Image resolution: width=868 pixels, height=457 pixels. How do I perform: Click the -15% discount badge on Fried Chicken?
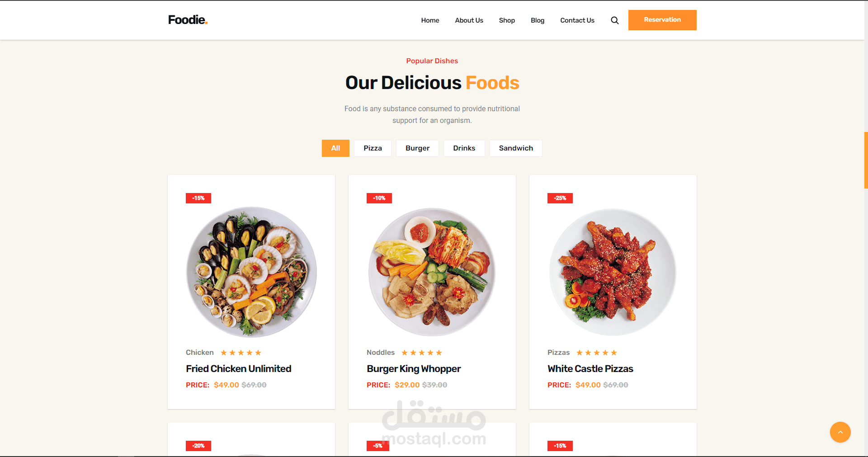coord(198,198)
